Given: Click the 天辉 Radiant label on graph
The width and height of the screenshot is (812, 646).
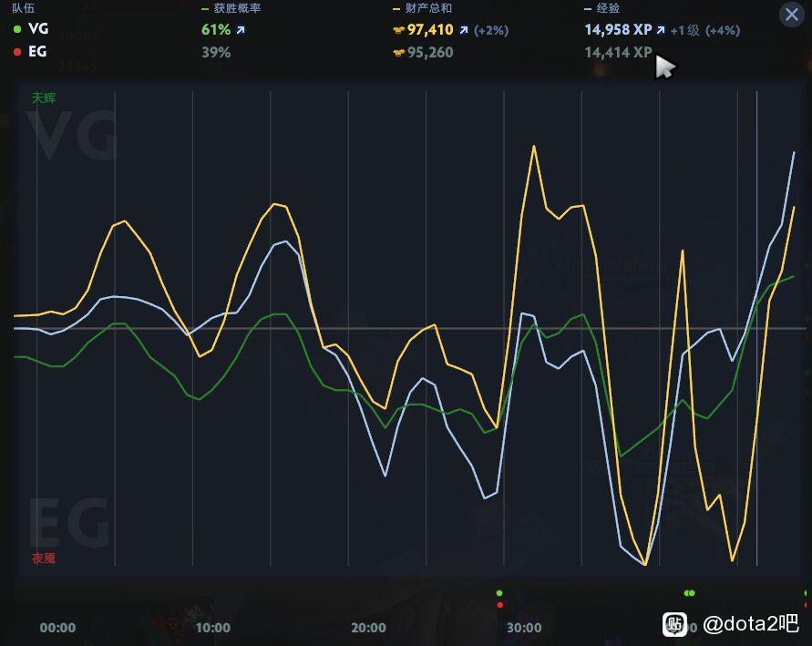Looking at the screenshot, I should [44, 97].
